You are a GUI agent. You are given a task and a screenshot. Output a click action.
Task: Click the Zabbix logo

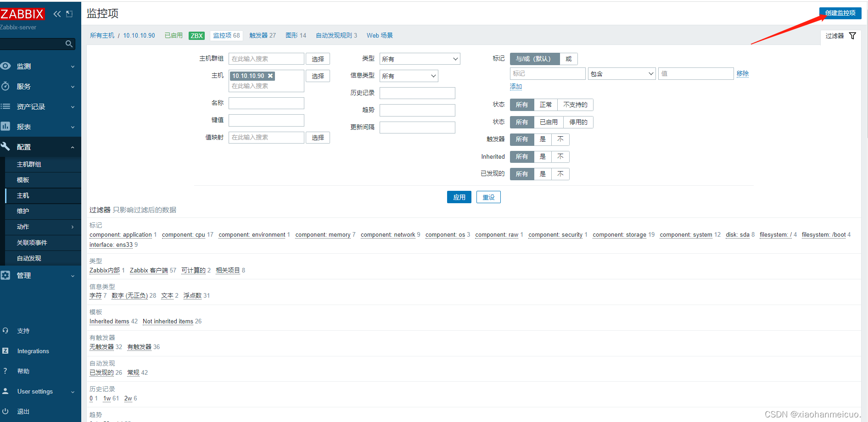22,14
